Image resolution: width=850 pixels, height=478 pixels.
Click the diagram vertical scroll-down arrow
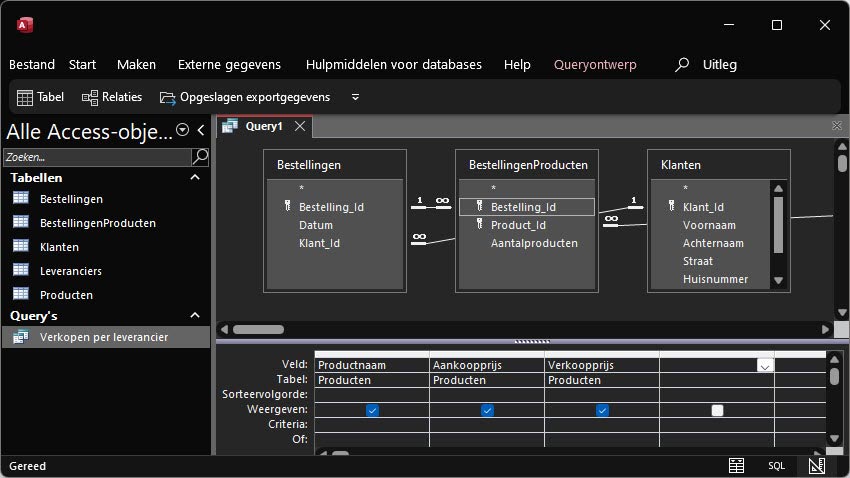(841, 312)
